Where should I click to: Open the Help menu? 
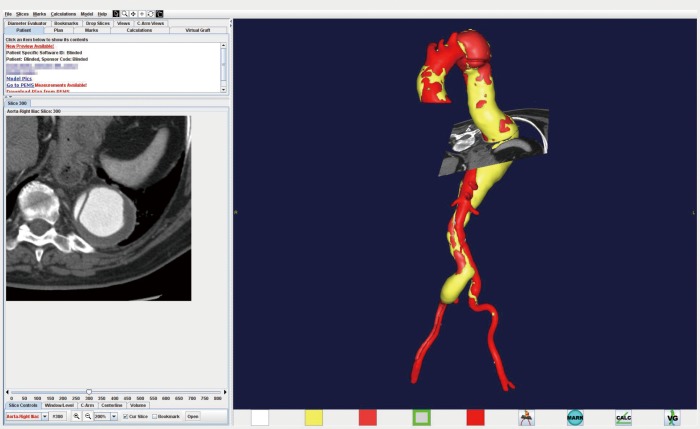tap(102, 14)
